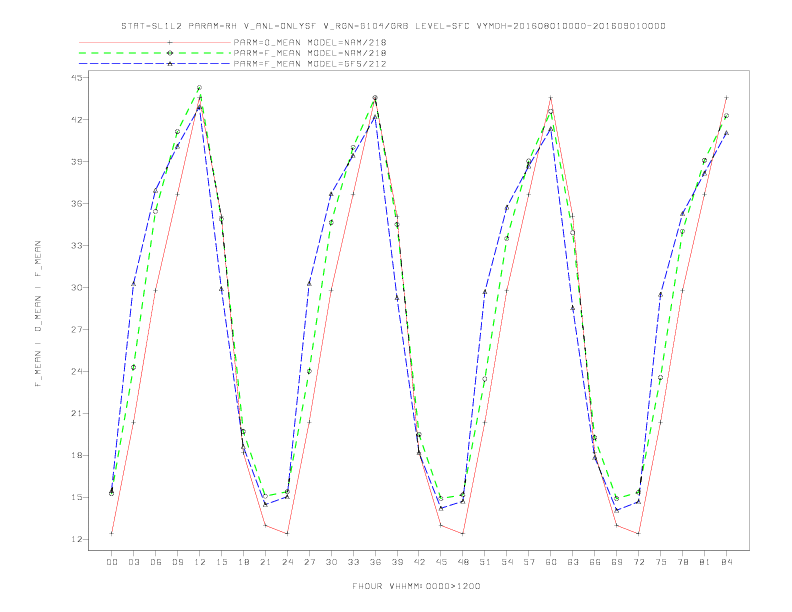
Task: Click x-axis forecast hour label 30
Action: coord(331,562)
